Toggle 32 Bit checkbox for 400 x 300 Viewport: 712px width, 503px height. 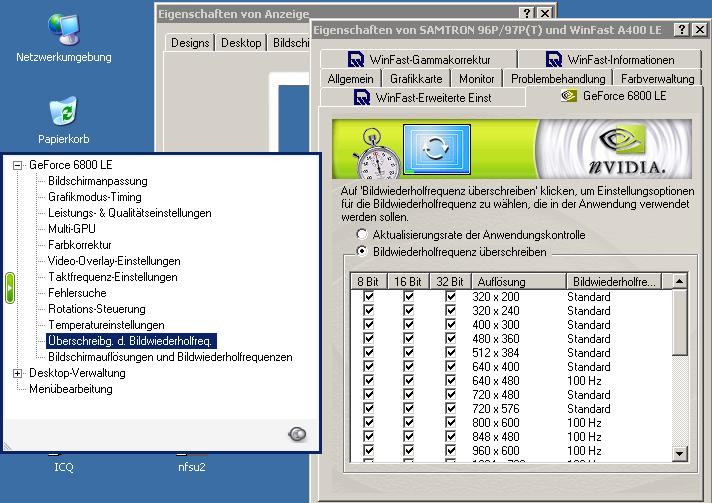click(450, 325)
